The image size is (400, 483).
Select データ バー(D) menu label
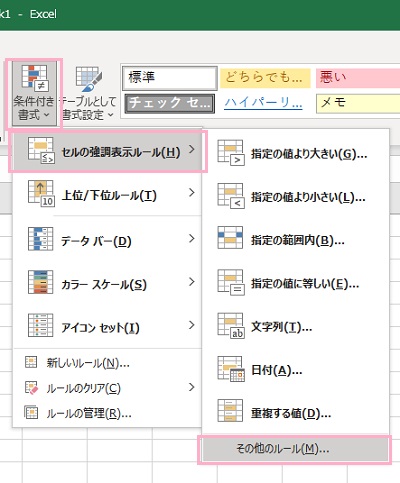[96, 241]
